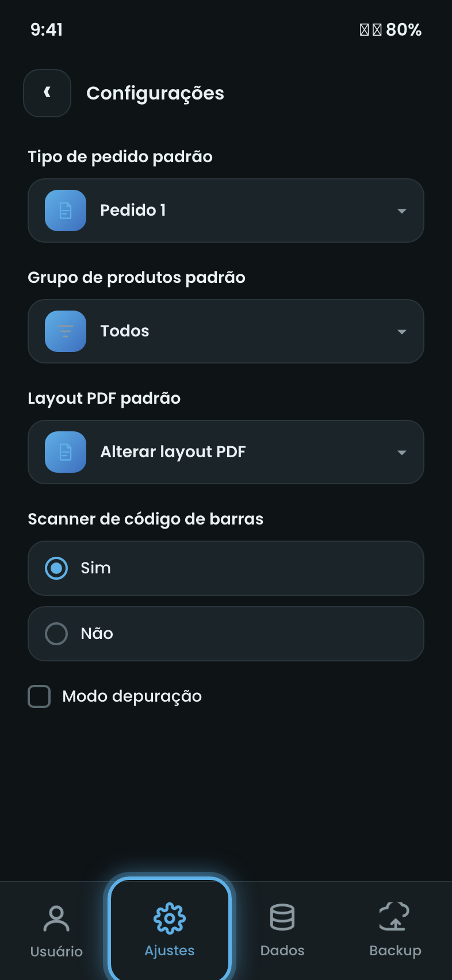
Task: Tap the battery 80% status indicator
Action: (x=404, y=29)
